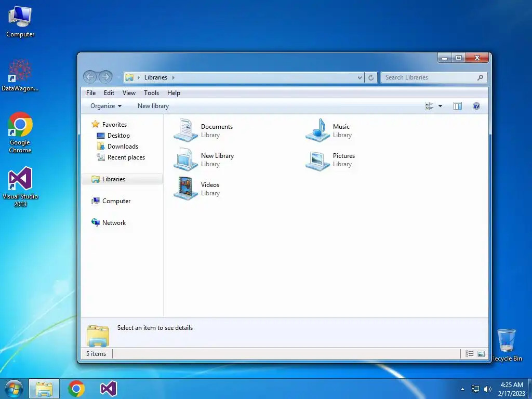Refresh the Libraries address bar
This screenshot has height=399, width=532.
371,78
